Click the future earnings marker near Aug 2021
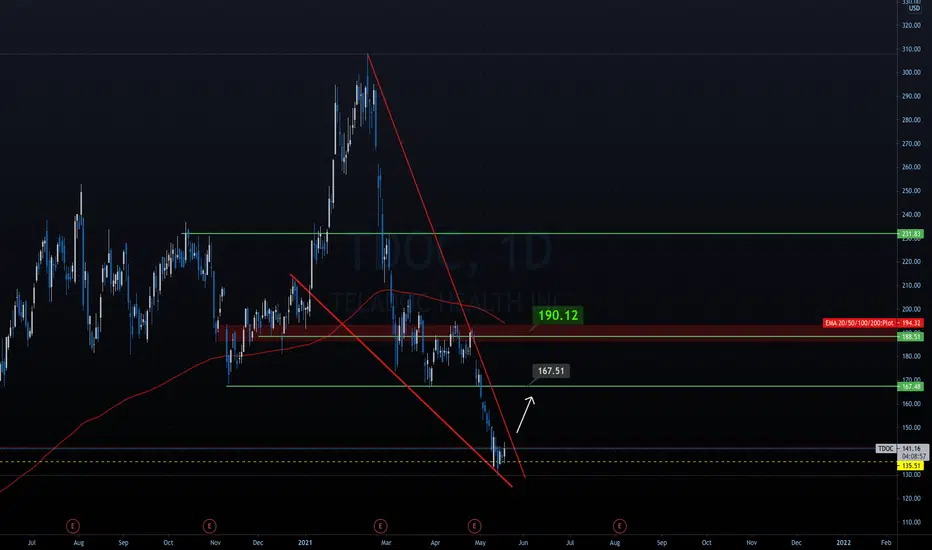 619,526
